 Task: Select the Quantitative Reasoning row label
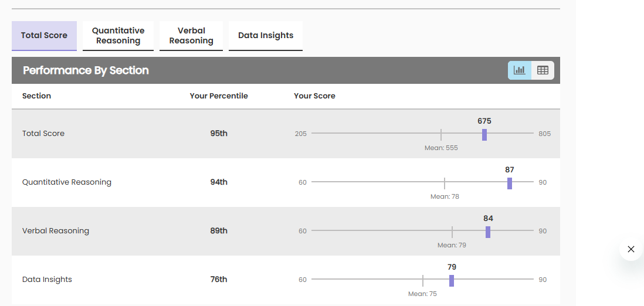tap(67, 182)
